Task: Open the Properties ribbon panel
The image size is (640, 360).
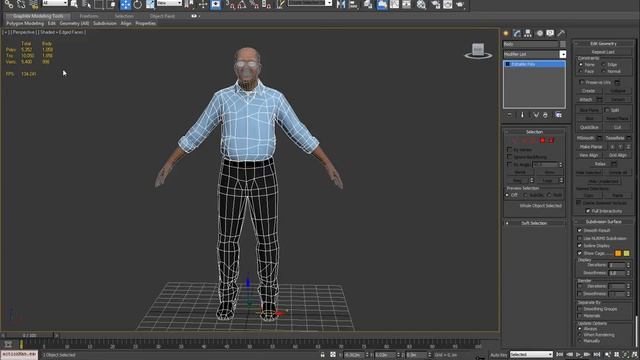Action: tap(146, 24)
